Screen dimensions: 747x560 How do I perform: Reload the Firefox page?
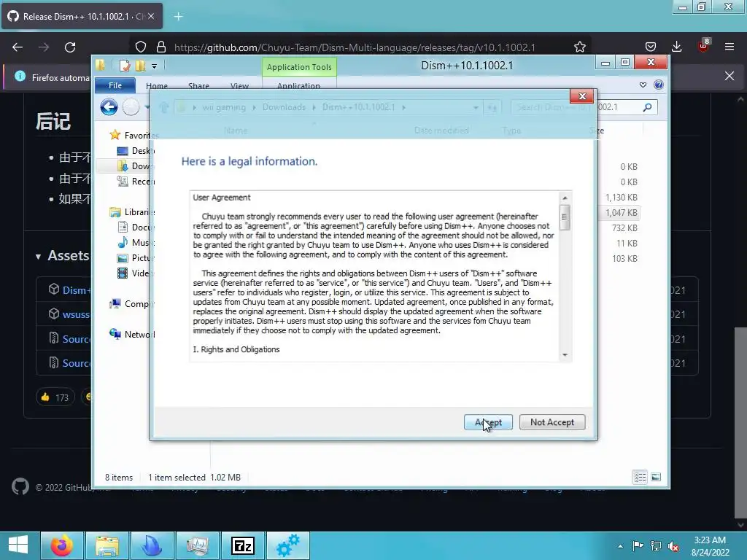point(70,47)
